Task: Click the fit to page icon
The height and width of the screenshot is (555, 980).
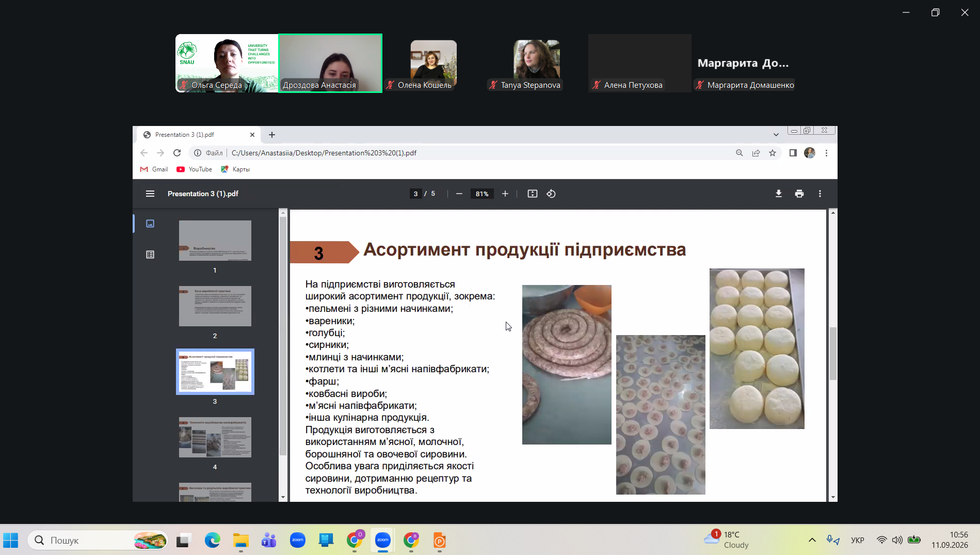Action: [532, 194]
